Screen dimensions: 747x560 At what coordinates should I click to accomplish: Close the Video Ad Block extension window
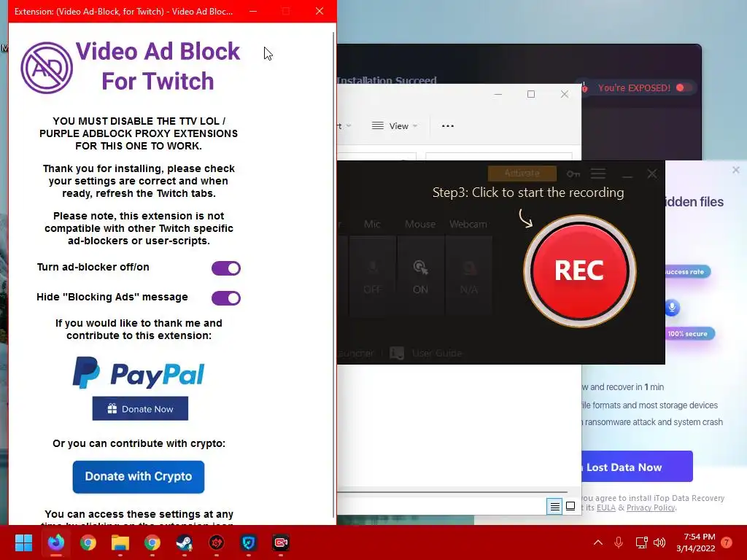click(320, 11)
